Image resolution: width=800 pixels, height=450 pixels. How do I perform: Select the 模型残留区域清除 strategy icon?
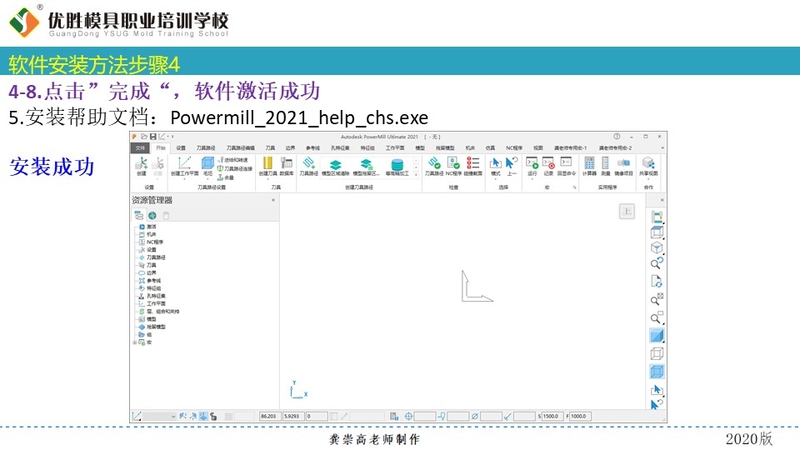coord(366,167)
